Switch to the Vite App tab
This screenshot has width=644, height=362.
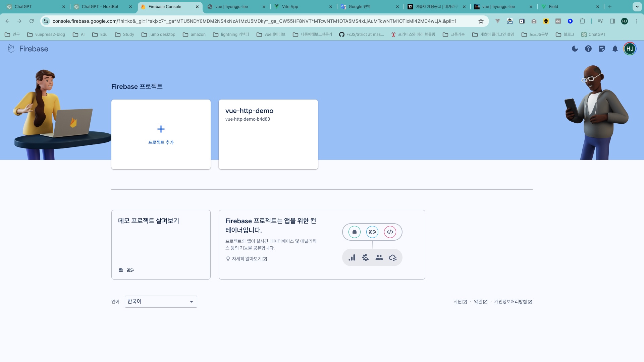point(304,7)
